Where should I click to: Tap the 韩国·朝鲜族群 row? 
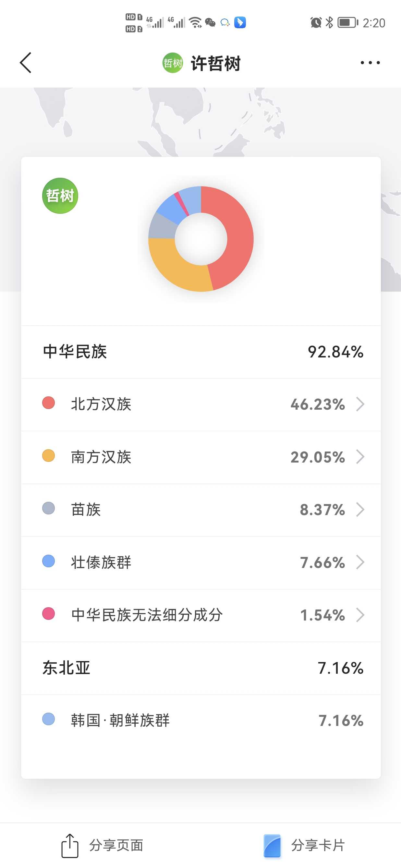pyautogui.click(x=201, y=720)
